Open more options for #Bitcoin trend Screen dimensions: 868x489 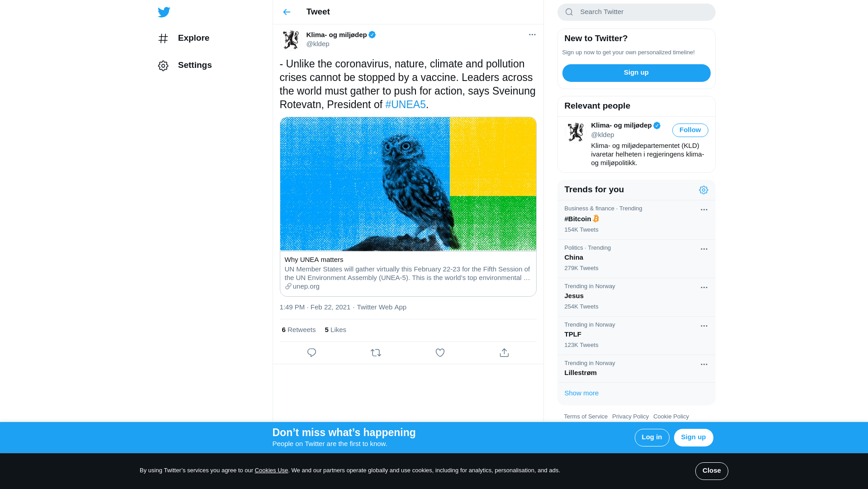point(704,210)
